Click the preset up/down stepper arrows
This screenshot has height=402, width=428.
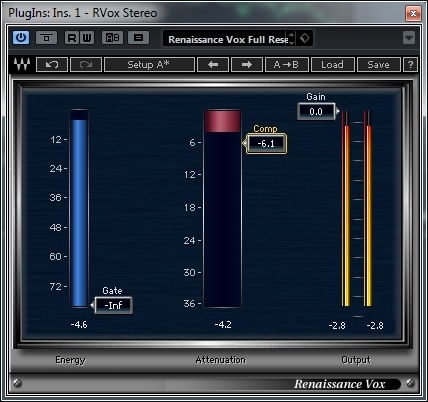click(292, 39)
